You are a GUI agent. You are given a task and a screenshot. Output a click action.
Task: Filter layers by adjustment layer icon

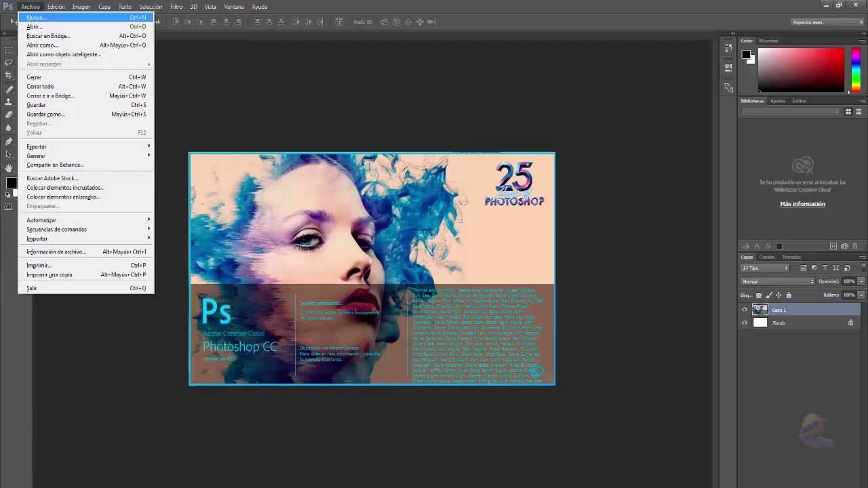coord(814,268)
